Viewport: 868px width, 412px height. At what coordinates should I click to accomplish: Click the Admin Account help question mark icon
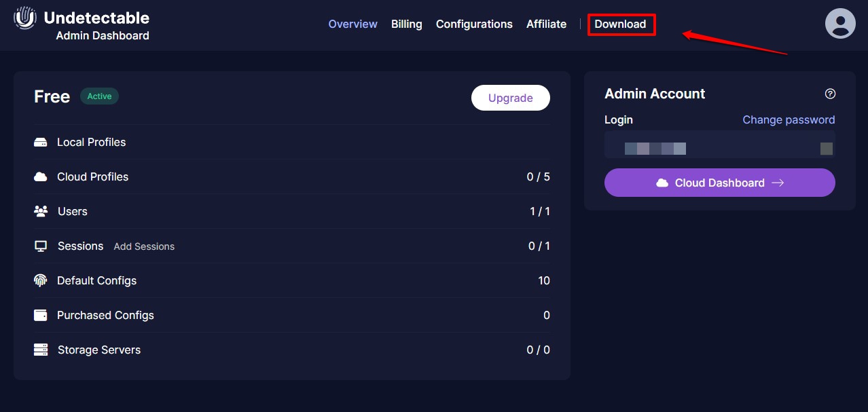pyautogui.click(x=830, y=94)
